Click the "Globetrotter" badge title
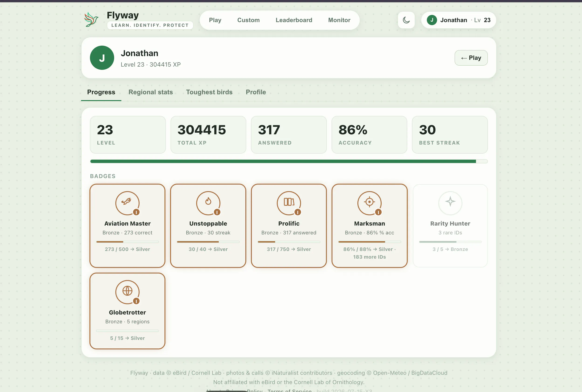Screen dimensions: 582x392 tap(127, 312)
